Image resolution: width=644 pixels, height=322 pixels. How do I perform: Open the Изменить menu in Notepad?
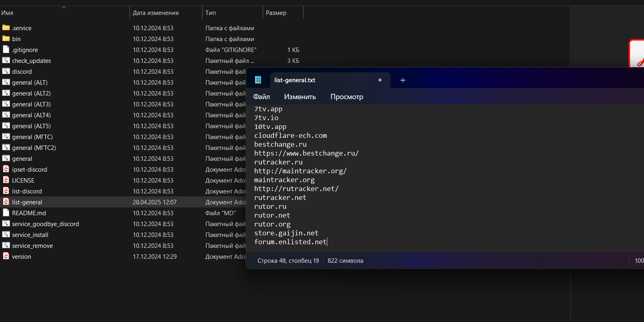tap(300, 97)
